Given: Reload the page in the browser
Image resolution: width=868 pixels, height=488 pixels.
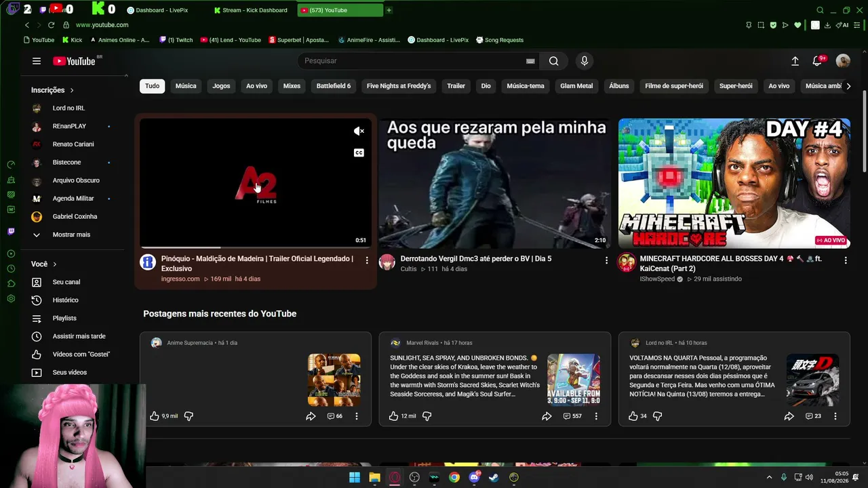Looking at the screenshot, I should coord(51,25).
